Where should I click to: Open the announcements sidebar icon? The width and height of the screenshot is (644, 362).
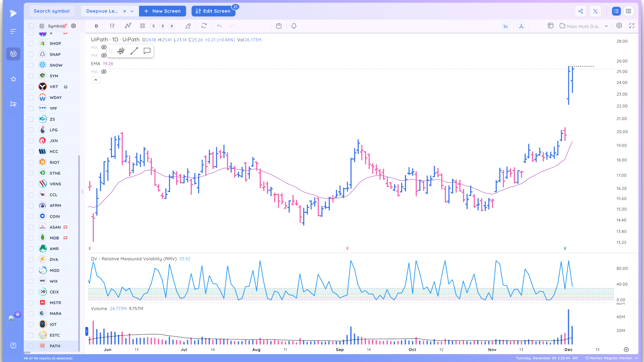point(14,104)
